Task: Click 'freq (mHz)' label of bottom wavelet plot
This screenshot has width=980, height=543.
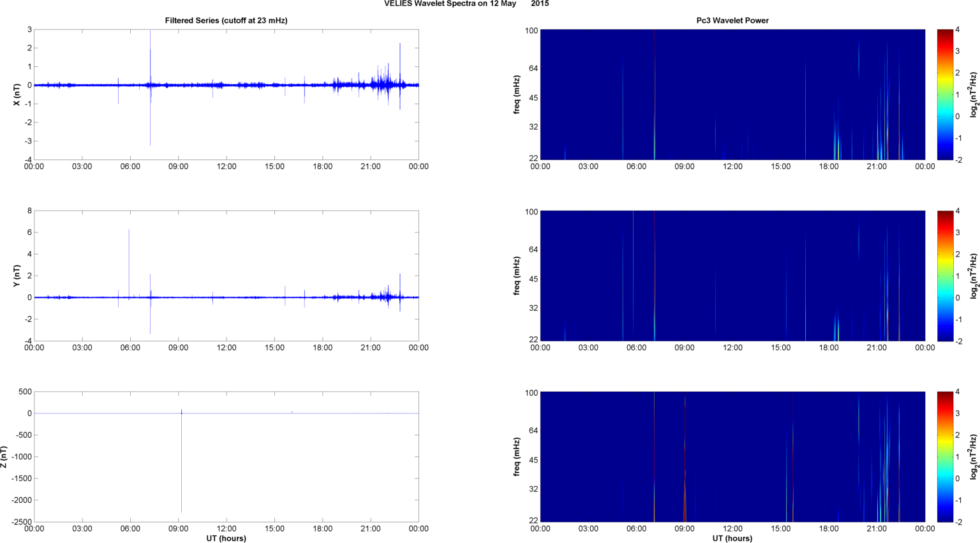Action: [517, 457]
